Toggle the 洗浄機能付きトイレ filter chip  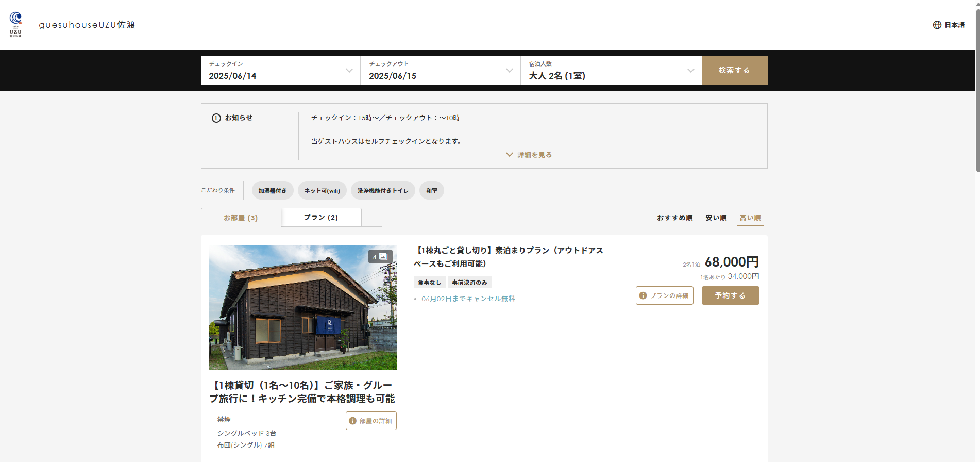[x=383, y=190]
